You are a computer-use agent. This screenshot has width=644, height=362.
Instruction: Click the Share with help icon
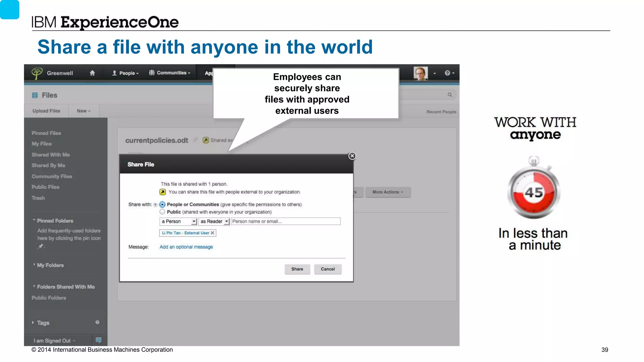point(155,205)
